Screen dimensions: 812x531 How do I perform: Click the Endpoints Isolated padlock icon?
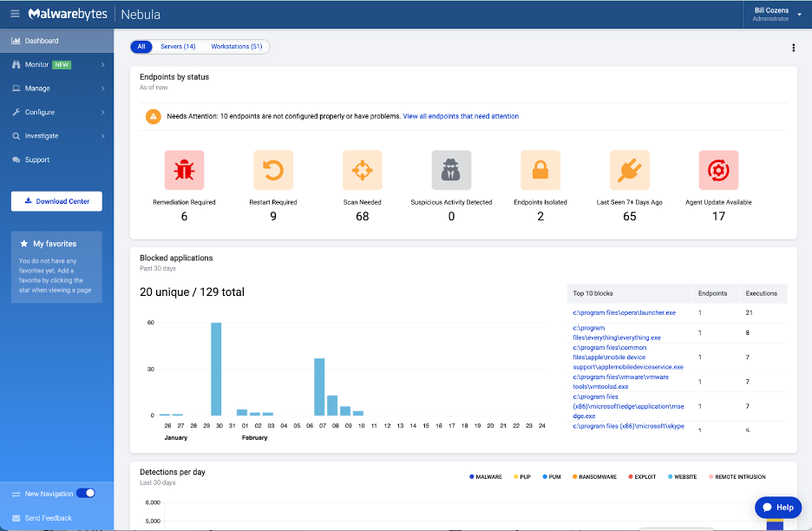click(540, 170)
